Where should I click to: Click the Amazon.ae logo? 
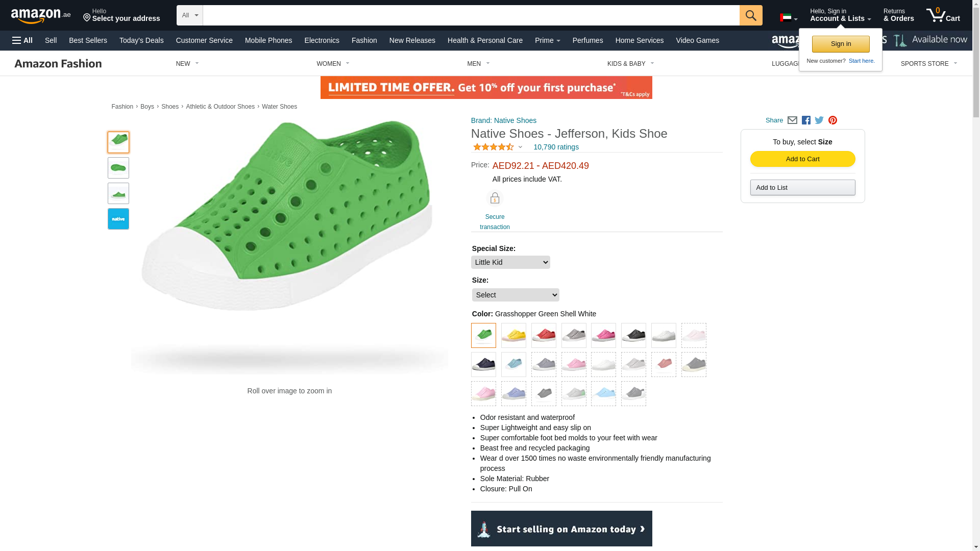point(41,16)
